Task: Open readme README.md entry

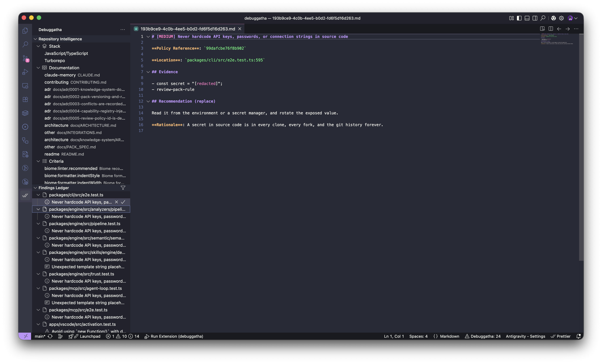Action: point(81,154)
